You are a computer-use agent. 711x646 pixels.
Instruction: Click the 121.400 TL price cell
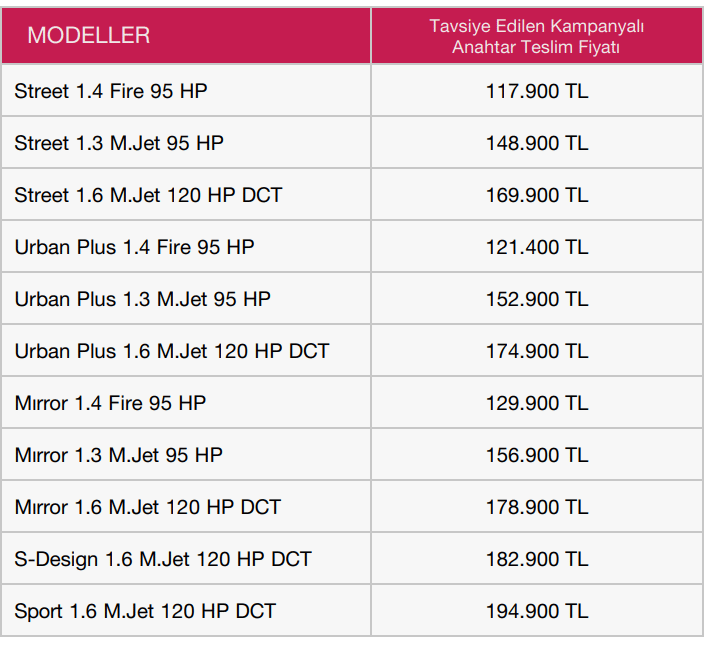(537, 248)
